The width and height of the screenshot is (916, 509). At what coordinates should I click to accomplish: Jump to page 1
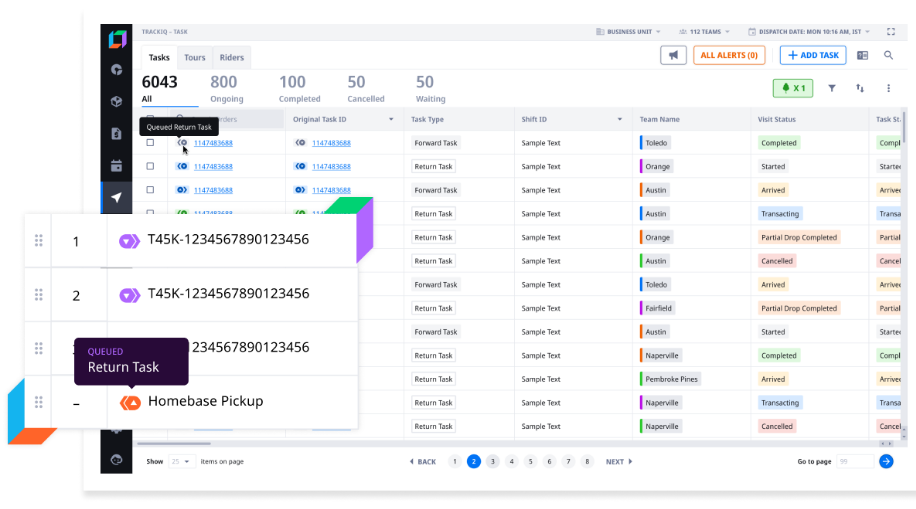pyautogui.click(x=454, y=462)
